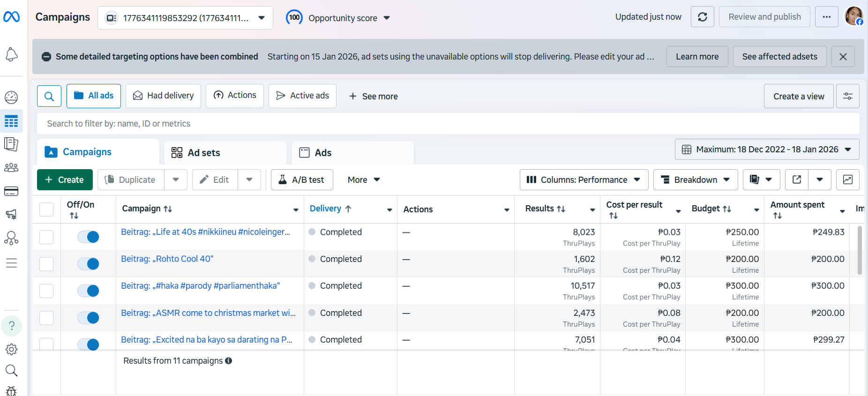
Task: Open the notifications bell in sidebar
Action: point(11,54)
